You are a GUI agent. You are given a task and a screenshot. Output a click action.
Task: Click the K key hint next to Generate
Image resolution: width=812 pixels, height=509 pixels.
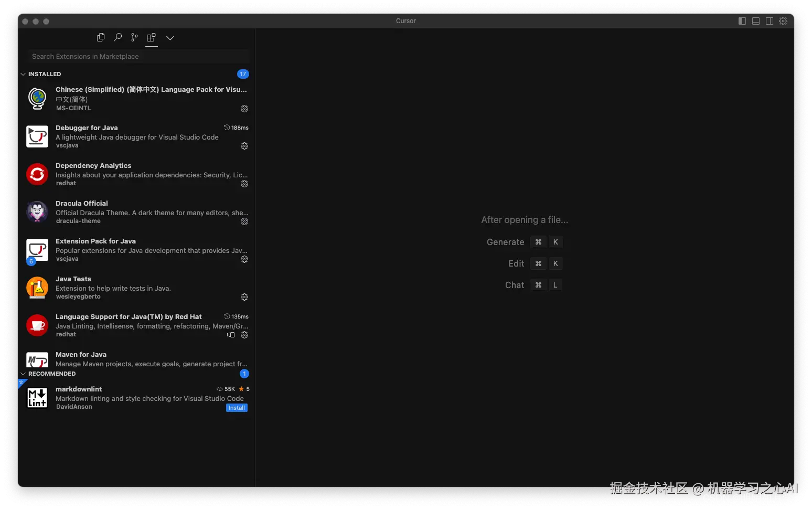coord(555,242)
